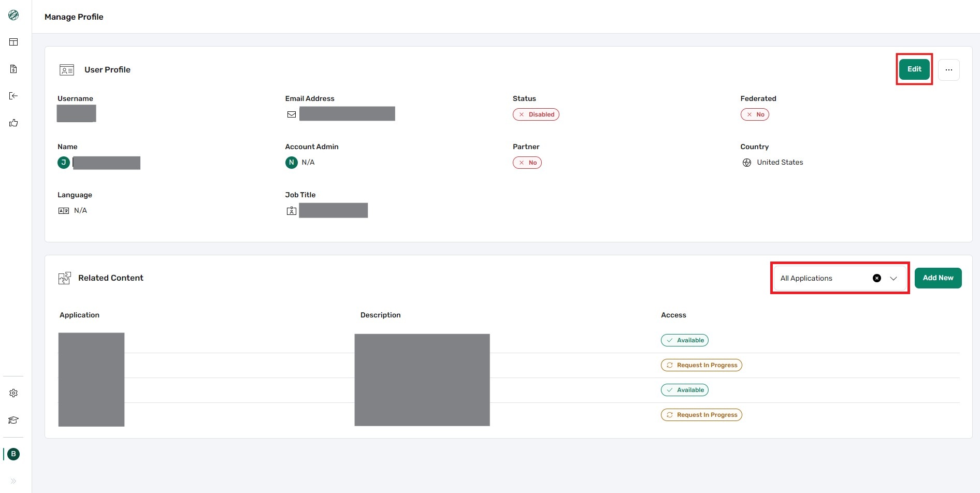980x493 pixels.
Task: Click the Disabled status badge
Action: [x=536, y=114]
